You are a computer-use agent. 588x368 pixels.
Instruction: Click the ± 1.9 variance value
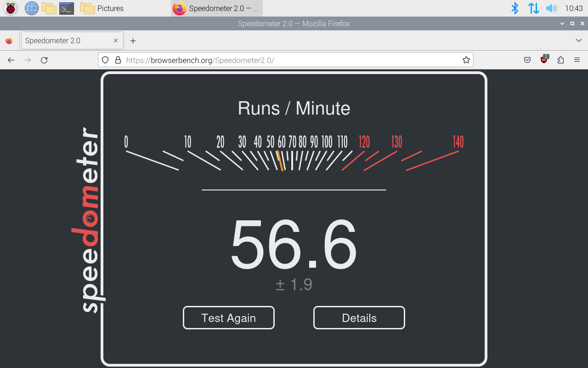pos(294,284)
